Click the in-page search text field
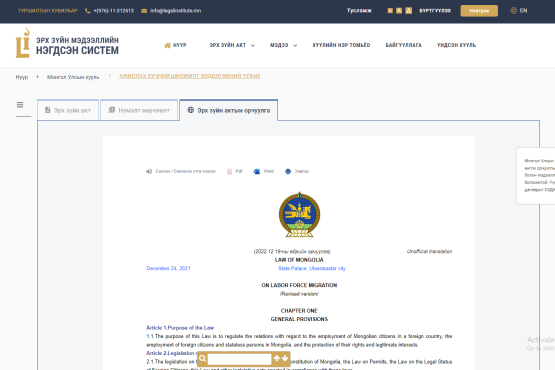This screenshot has height=370, width=555. tap(240, 359)
